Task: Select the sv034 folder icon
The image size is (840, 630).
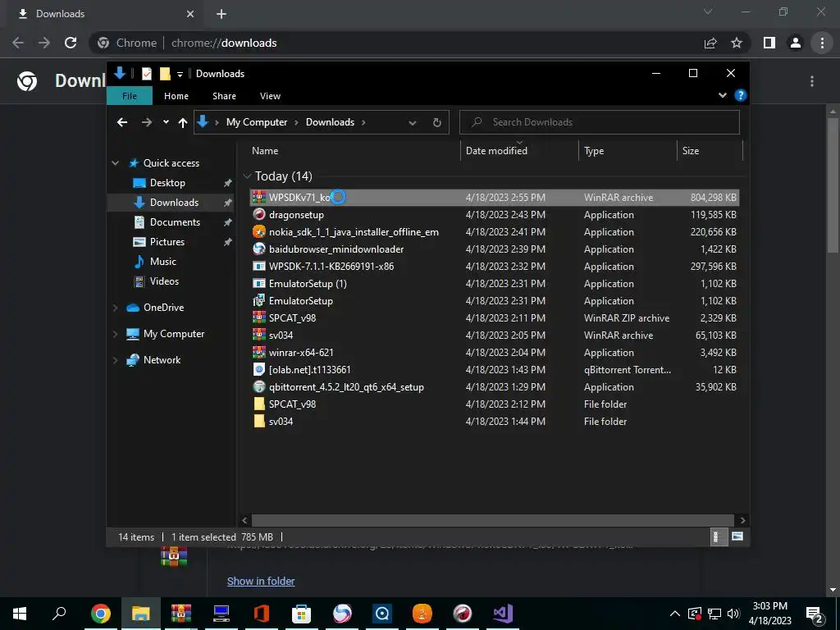Action: 259,421
